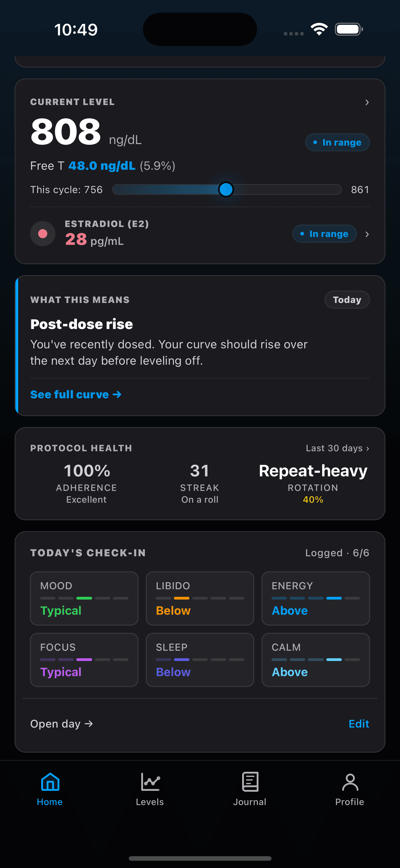Tap the In range badge next to 808

coord(337,142)
